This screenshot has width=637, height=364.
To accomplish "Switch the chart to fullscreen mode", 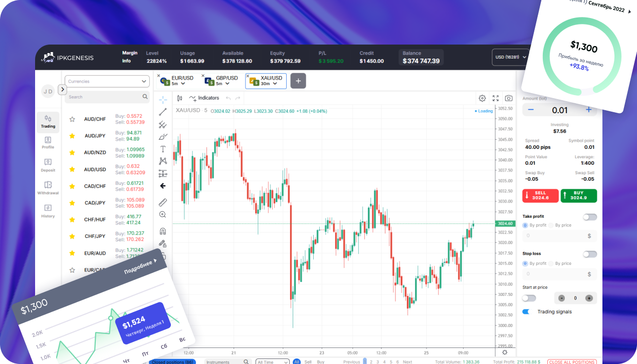I will pos(496,98).
